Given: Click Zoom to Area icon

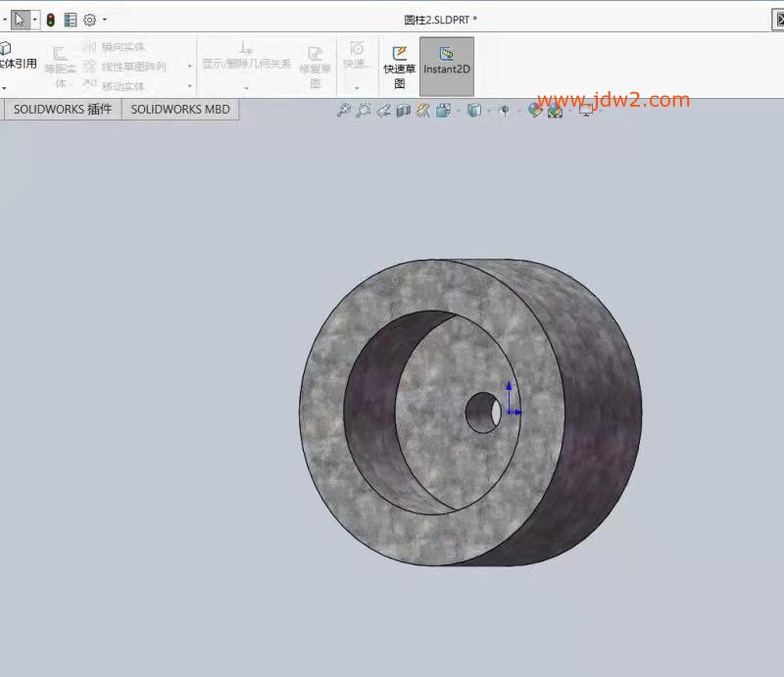Looking at the screenshot, I should [x=363, y=111].
